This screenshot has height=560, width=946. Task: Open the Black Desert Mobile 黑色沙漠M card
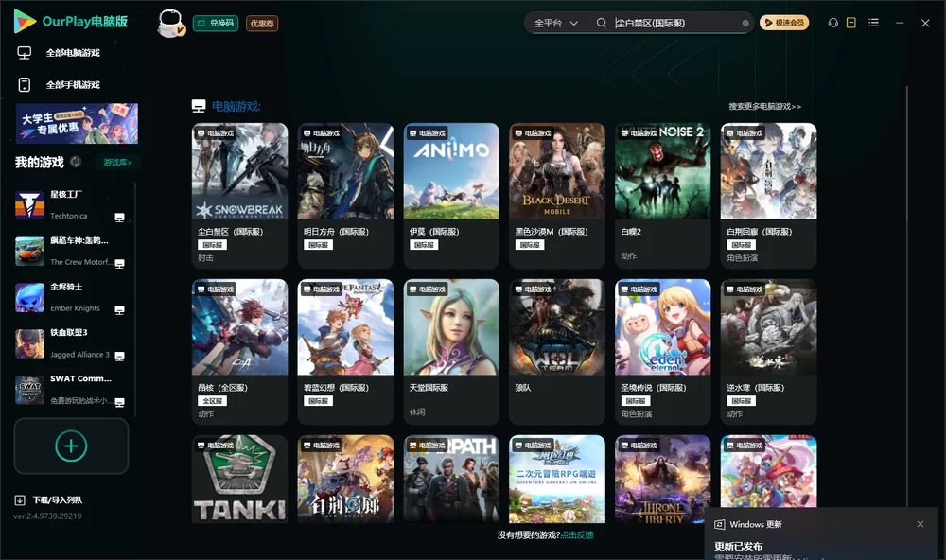tap(557, 196)
